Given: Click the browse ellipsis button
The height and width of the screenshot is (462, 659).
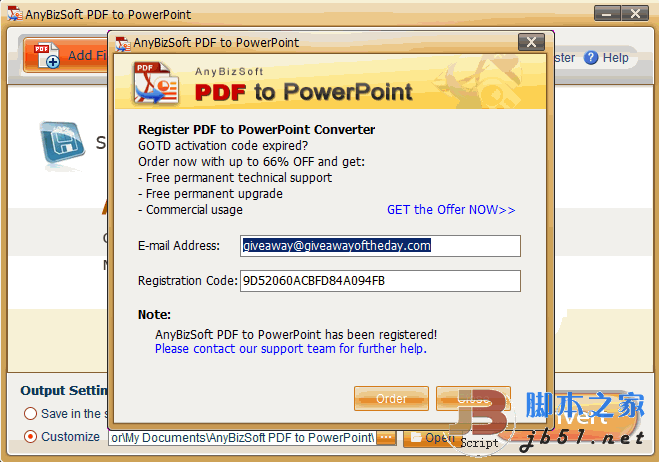Looking at the screenshot, I should click(x=386, y=438).
